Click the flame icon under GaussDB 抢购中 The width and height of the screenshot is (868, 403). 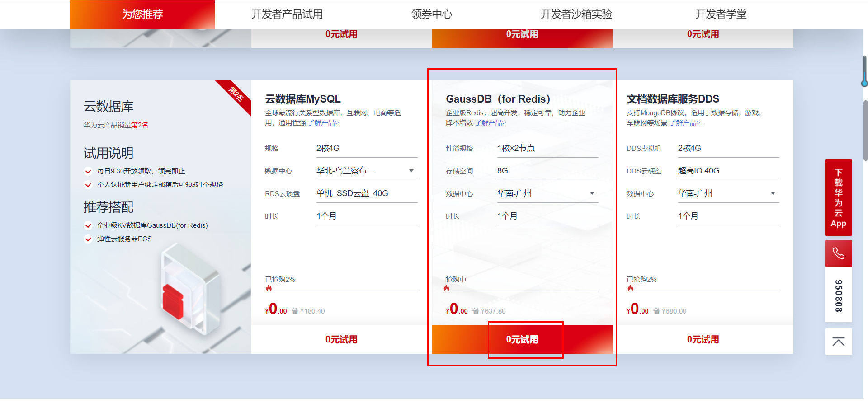coord(447,288)
